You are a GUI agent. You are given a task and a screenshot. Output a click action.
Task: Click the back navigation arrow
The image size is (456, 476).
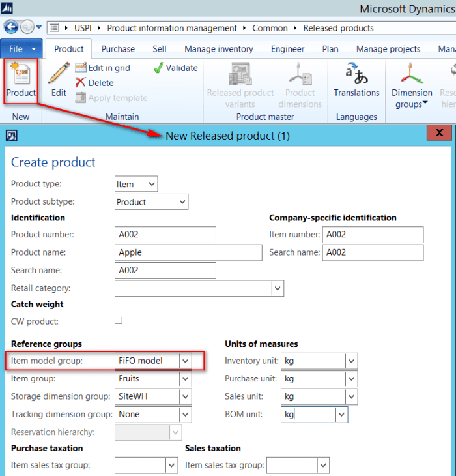point(11,27)
